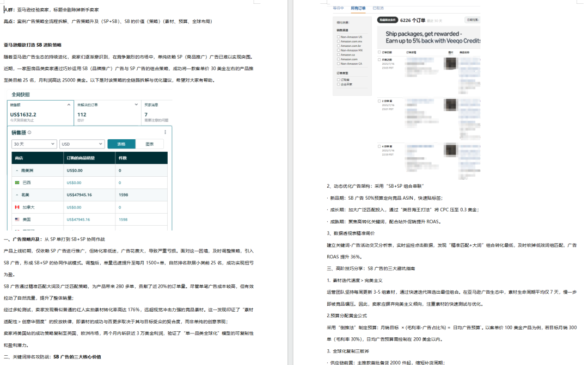Image resolution: width=588 pixels, height=365 pixels.
Task: Open the 1598 units link in 美国 row
Action: (123, 220)
